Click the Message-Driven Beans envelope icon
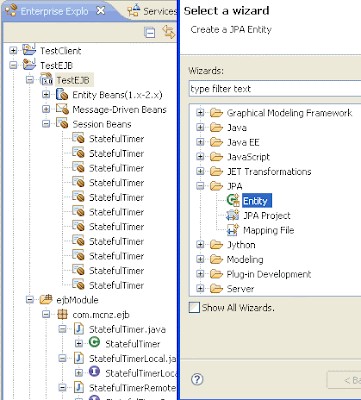 [x=62, y=109]
